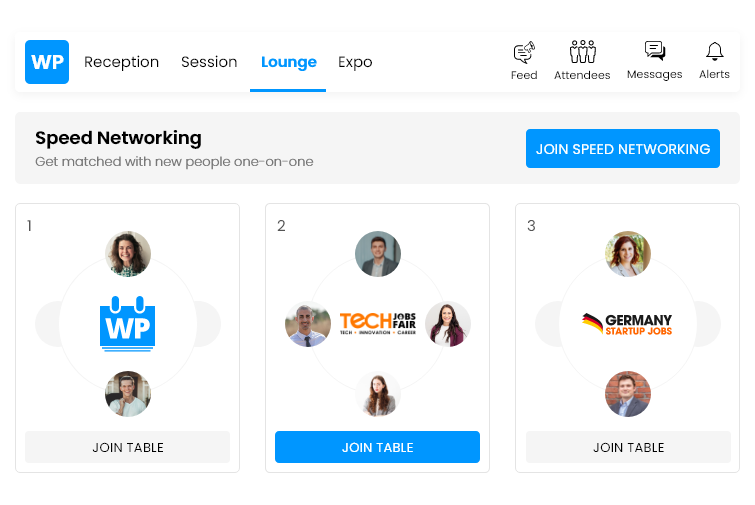Join table 2 with blue button

pos(378,447)
